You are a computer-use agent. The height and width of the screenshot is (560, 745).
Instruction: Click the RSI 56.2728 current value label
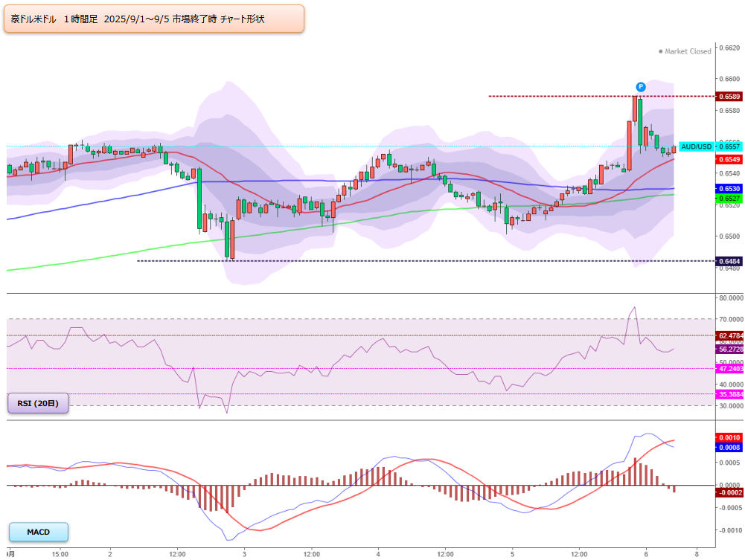pyautogui.click(x=730, y=349)
